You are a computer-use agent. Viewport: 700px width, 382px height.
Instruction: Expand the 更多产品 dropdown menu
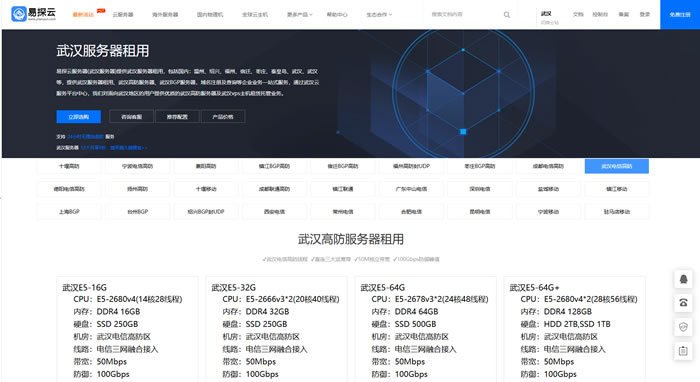[x=300, y=15]
